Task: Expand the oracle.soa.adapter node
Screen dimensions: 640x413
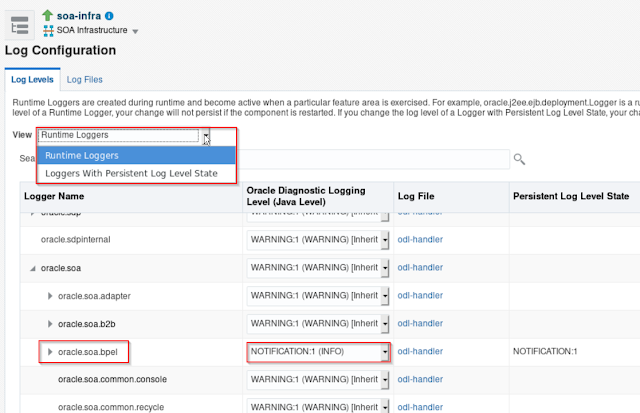Action: click(50, 296)
